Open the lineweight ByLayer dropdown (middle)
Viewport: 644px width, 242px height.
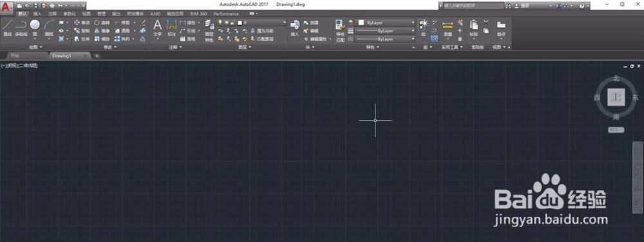click(x=386, y=31)
